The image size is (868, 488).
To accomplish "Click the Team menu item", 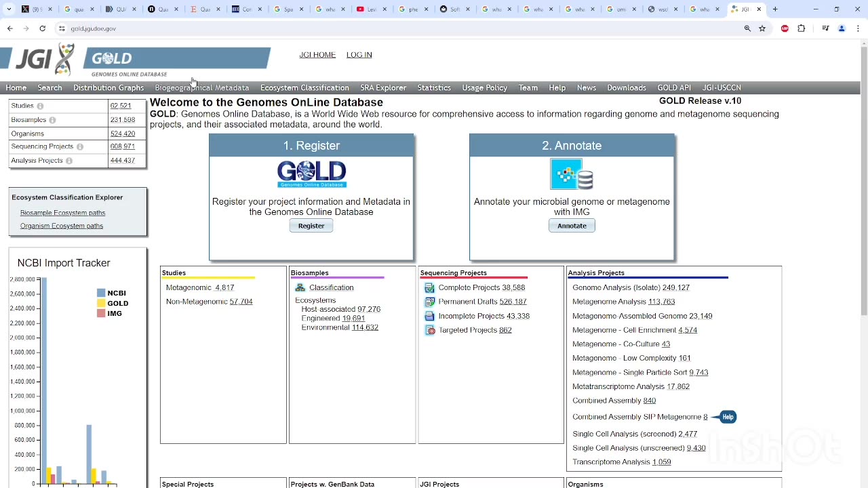I will click(x=528, y=88).
